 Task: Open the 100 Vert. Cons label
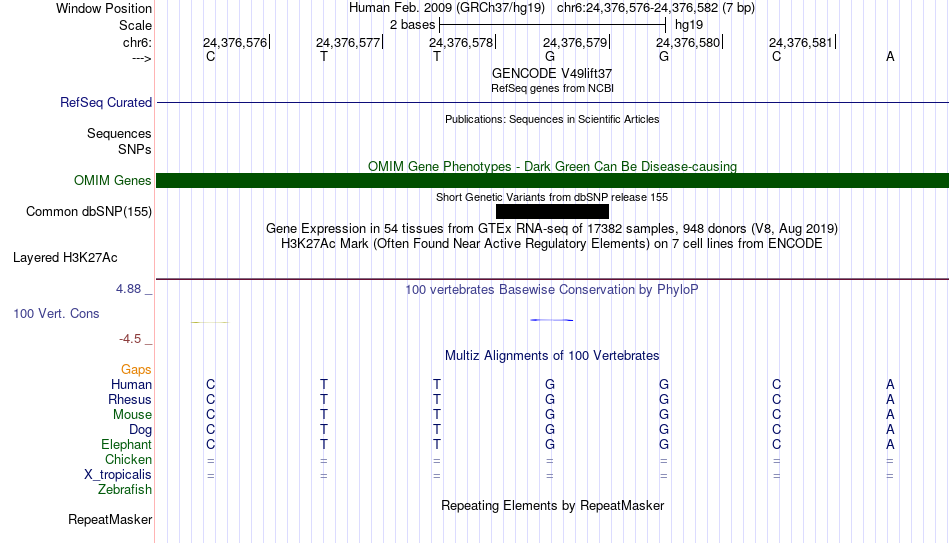(x=56, y=313)
